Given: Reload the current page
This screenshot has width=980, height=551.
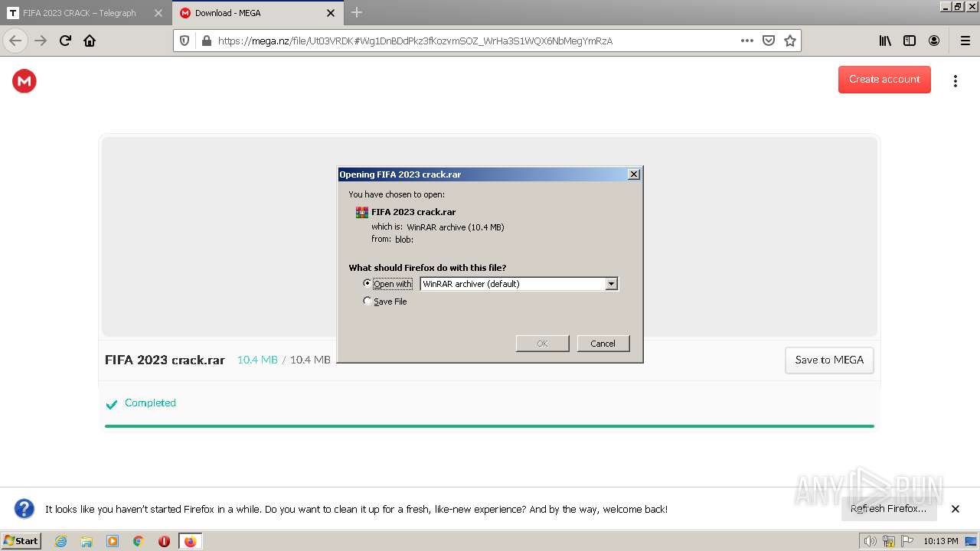Looking at the screenshot, I should pyautogui.click(x=65, y=41).
